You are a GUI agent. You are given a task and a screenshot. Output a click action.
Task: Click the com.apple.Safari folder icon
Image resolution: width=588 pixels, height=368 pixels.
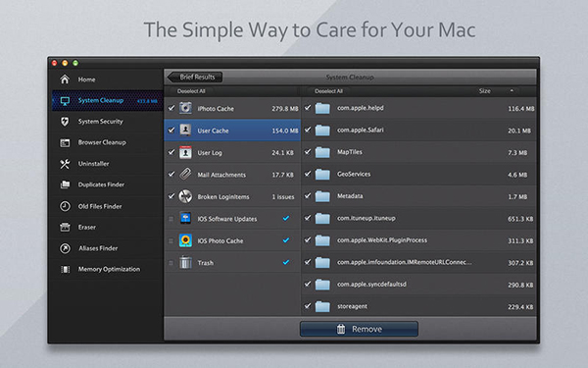(322, 131)
